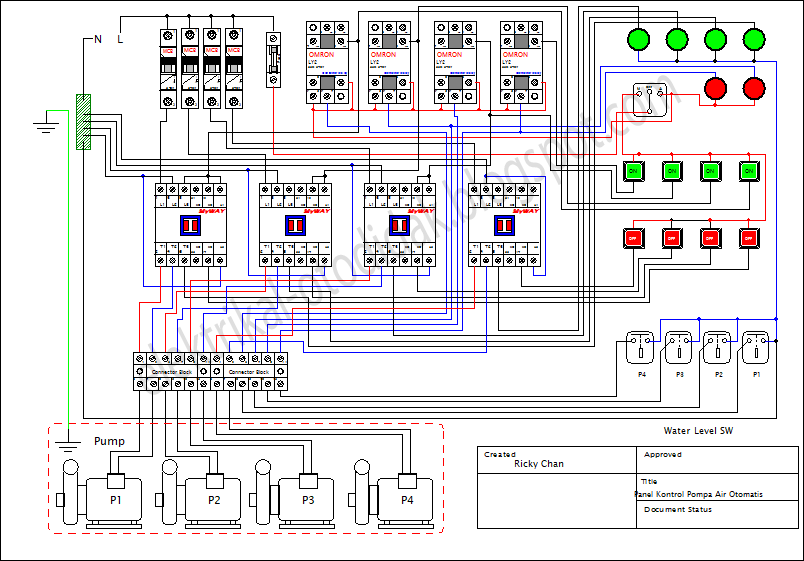Click the third MyWAY contactor from left
804x561 pixels.
click(400, 225)
